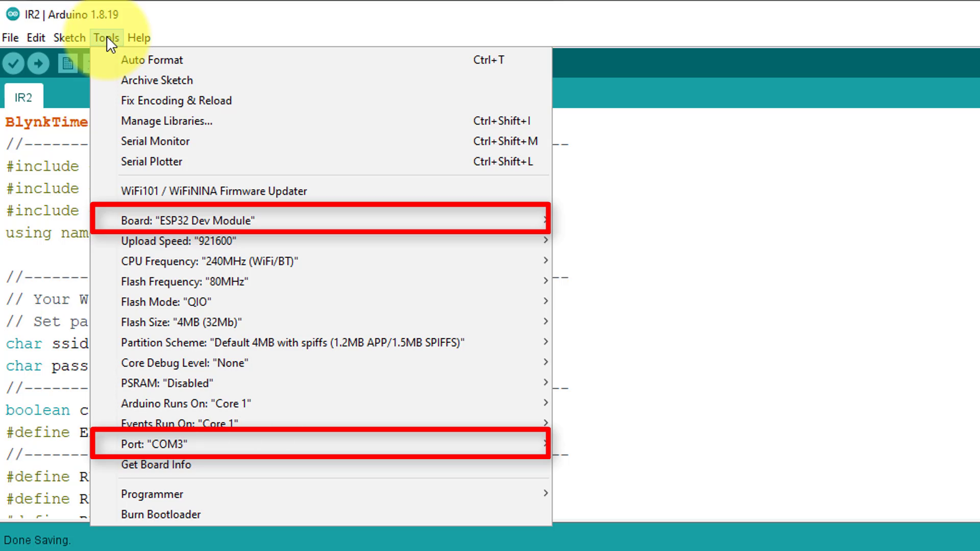Expand Events Run On "Core 1" submenu
Image resolution: width=980 pixels, height=551 pixels.
click(321, 422)
